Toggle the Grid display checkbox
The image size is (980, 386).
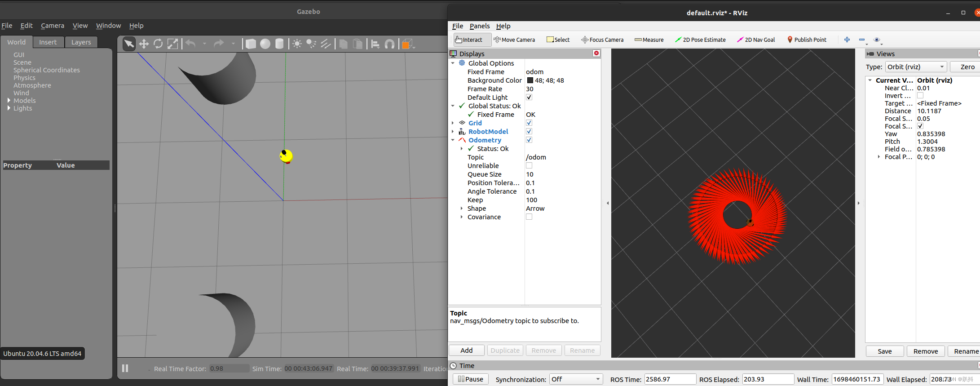[x=529, y=123]
